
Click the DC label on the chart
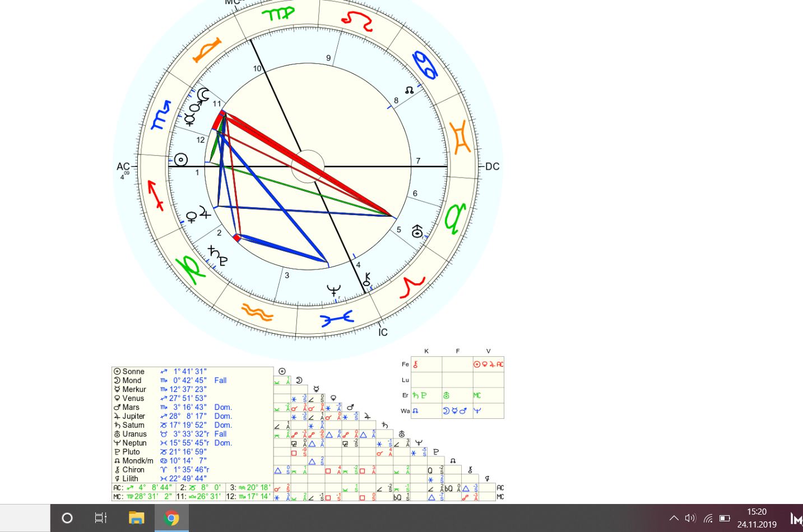[x=492, y=167]
